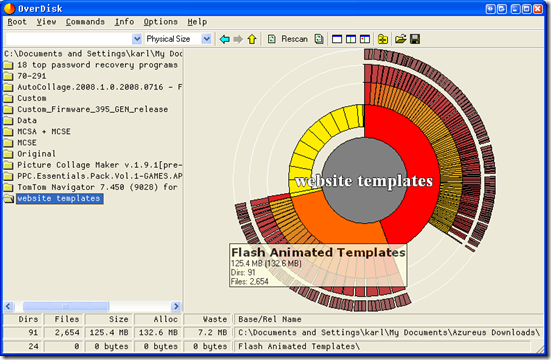
Task: Click the Rescan text button
Action: click(x=294, y=39)
